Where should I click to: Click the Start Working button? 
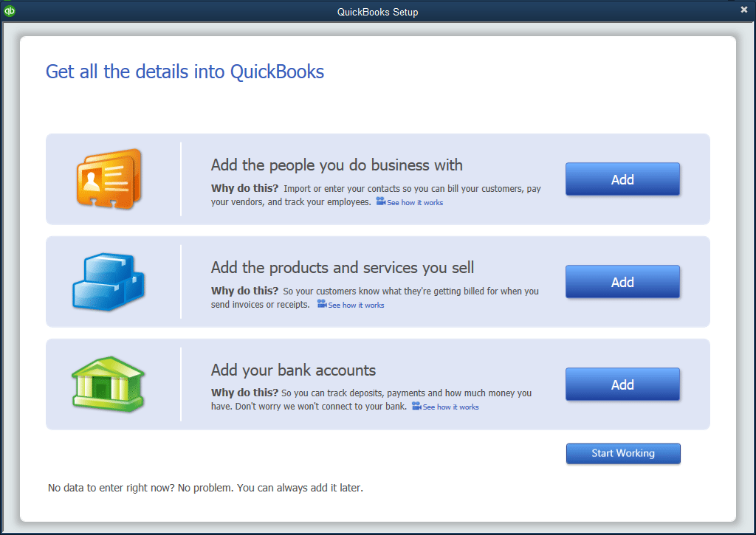(x=623, y=454)
